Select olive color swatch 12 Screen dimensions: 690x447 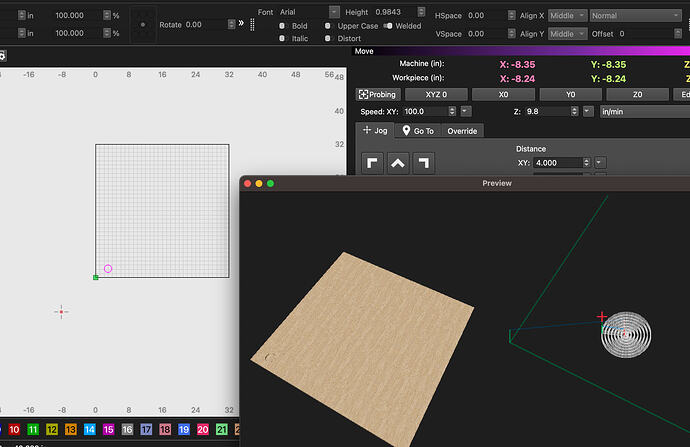(52, 429)
